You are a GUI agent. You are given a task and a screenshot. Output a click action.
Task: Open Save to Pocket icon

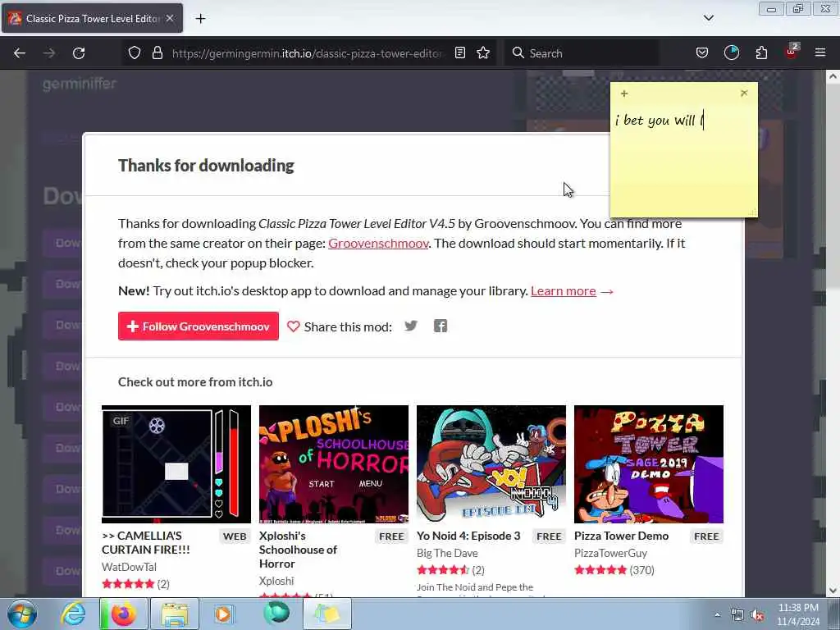click(702, 53)
